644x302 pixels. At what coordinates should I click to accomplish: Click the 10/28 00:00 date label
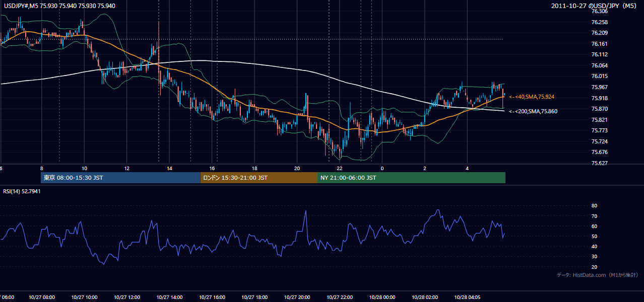click(382, 297)
